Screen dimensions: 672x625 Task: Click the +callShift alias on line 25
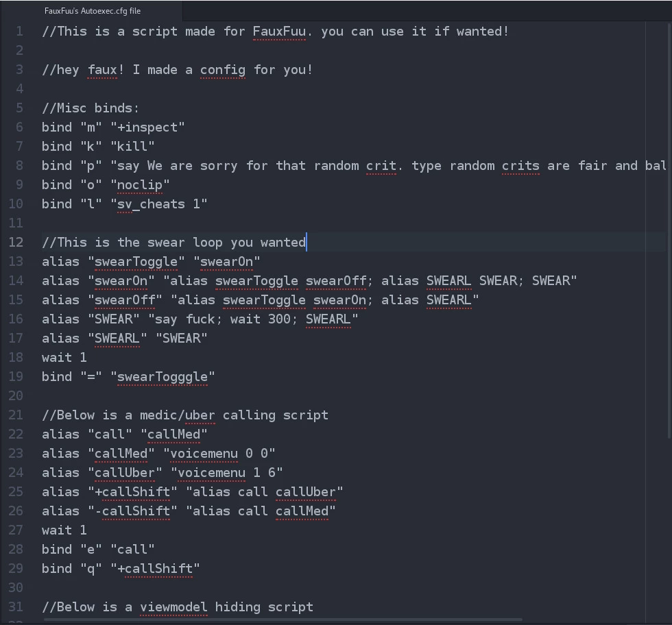tap(132, 491)
